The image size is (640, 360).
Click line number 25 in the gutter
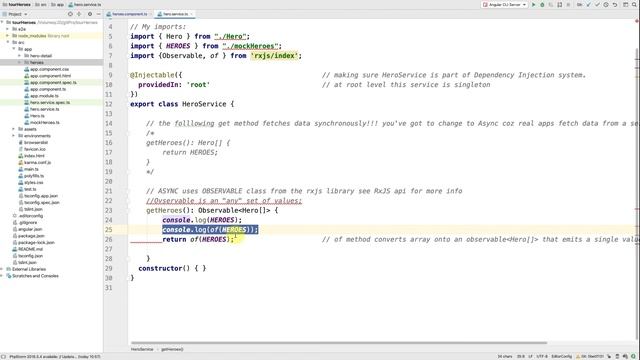pos(109,230)
